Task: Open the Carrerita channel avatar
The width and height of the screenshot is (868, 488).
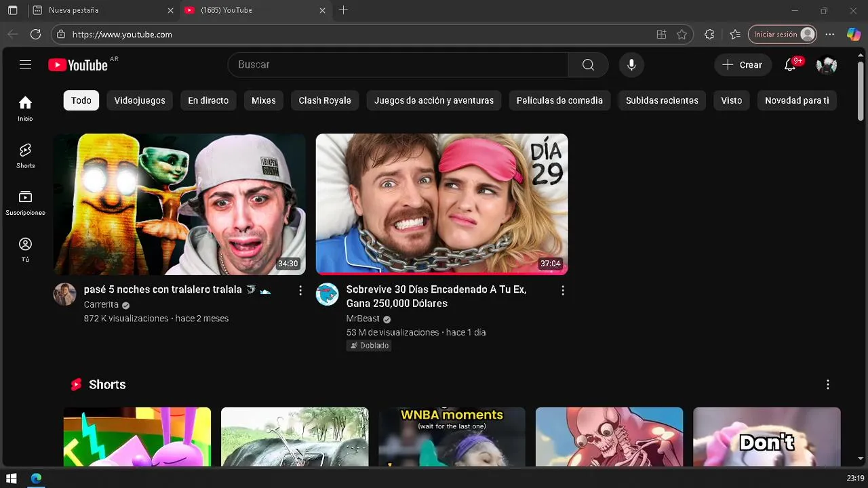Action: (x=64, y=294)
